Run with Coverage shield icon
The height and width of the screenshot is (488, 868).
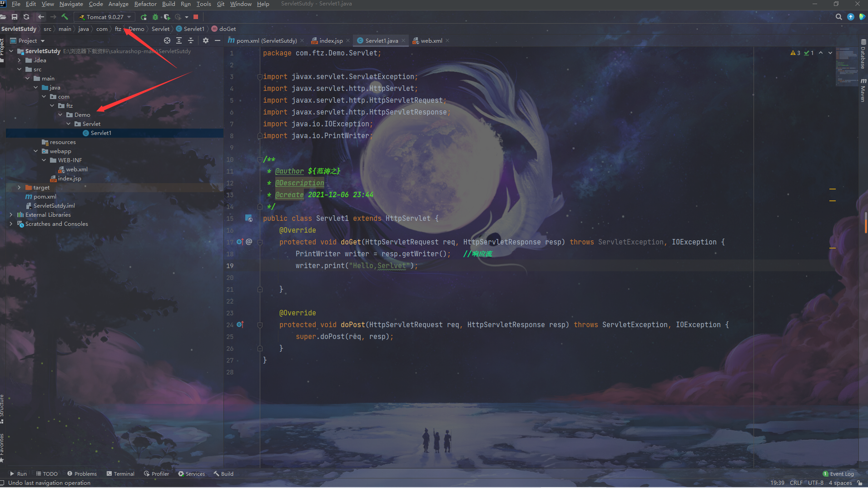pos(167,17)
